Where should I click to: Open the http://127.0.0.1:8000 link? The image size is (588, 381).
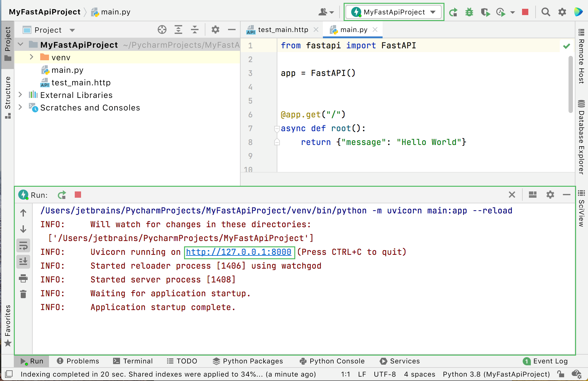(x=239, y=252)
